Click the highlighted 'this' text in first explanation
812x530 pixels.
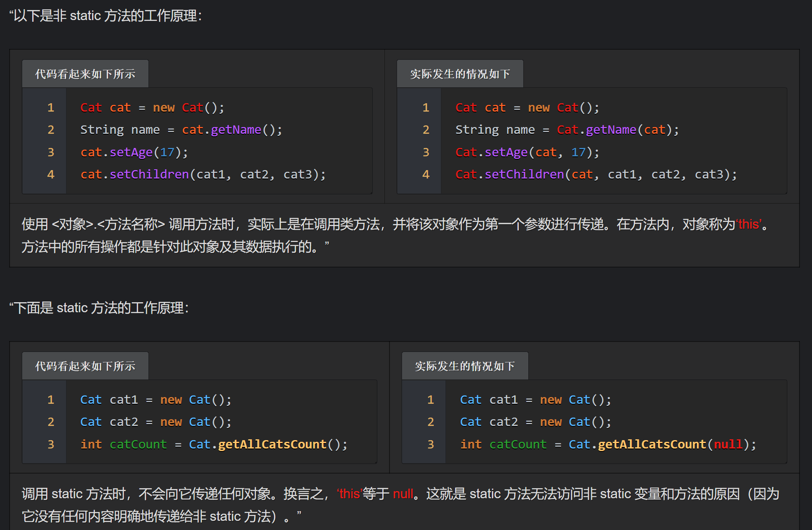749,224
